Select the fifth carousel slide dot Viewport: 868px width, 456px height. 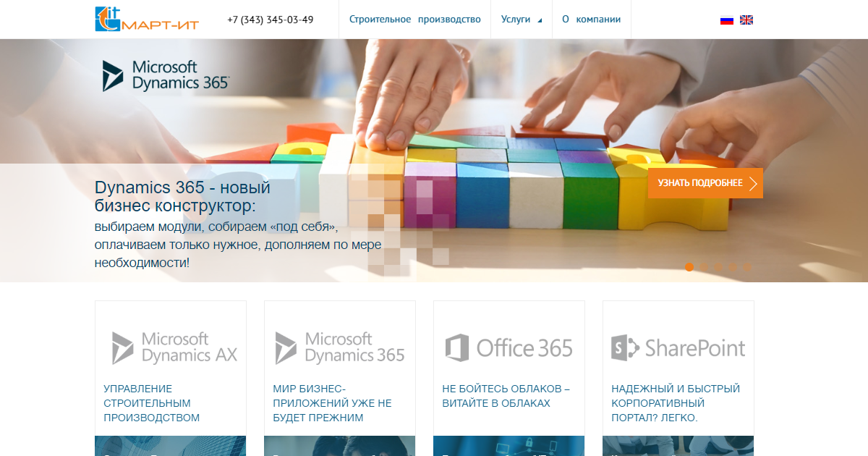pyautogui.click(x=747, y=267)
